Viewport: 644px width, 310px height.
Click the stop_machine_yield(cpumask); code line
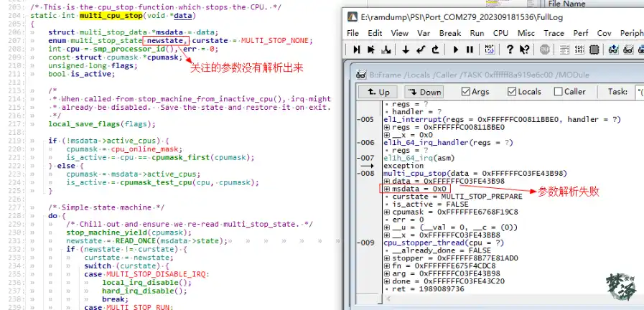pos(129,232)
